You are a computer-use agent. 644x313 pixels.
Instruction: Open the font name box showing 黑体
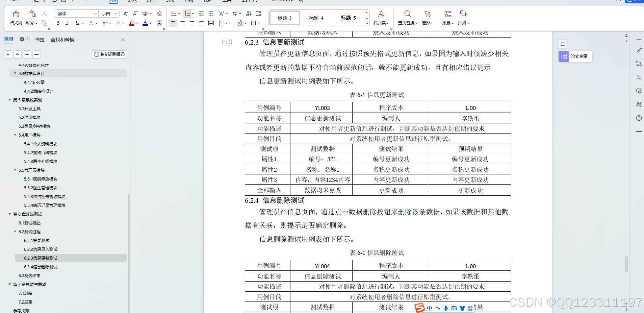pyautogui.click(x=76, y=14)
